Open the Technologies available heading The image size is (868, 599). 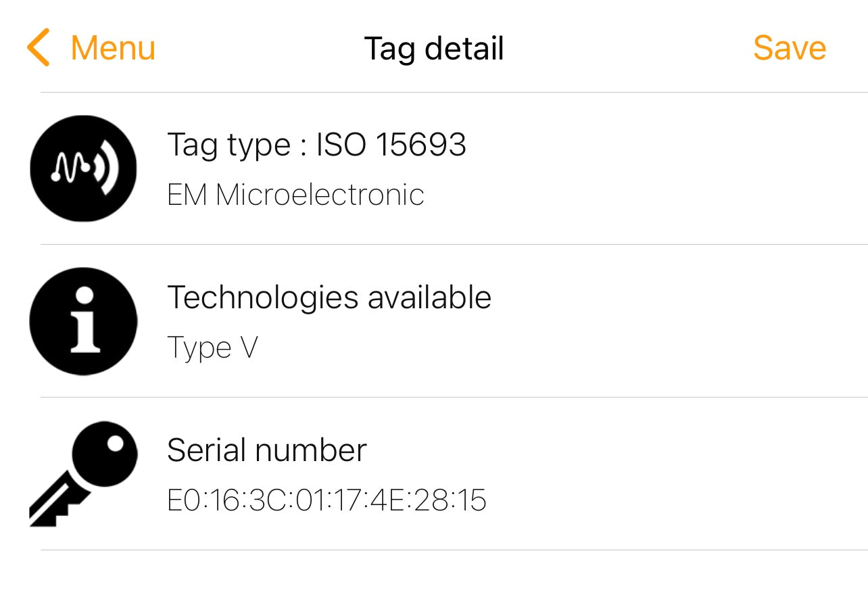pos(329,297)
